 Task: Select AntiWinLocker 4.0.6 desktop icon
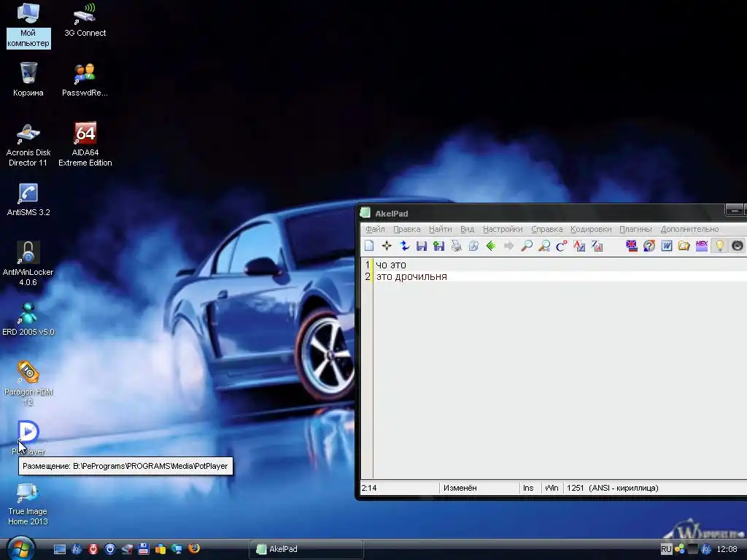pyautogui.click(x=28, y=264)
